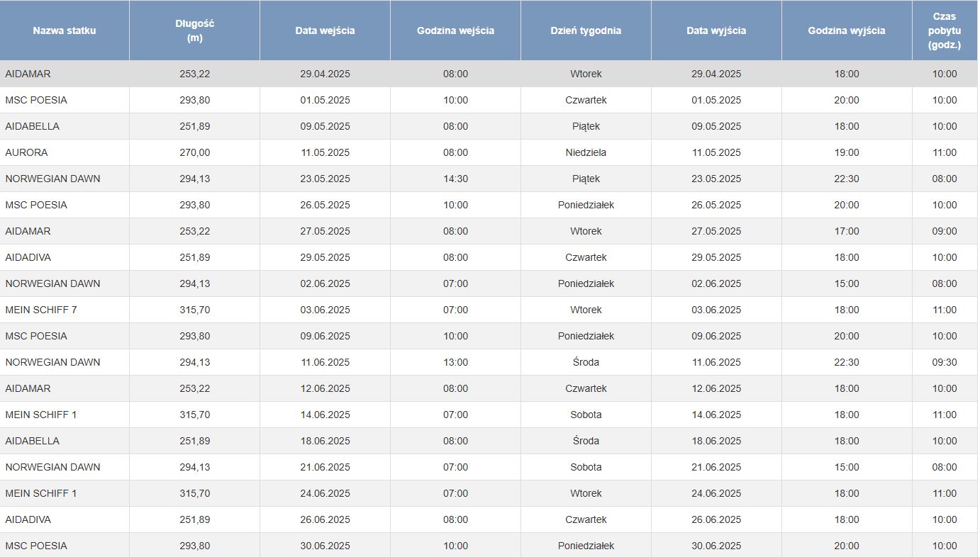Select the 'Data wejścia' column header

point(325,30)
